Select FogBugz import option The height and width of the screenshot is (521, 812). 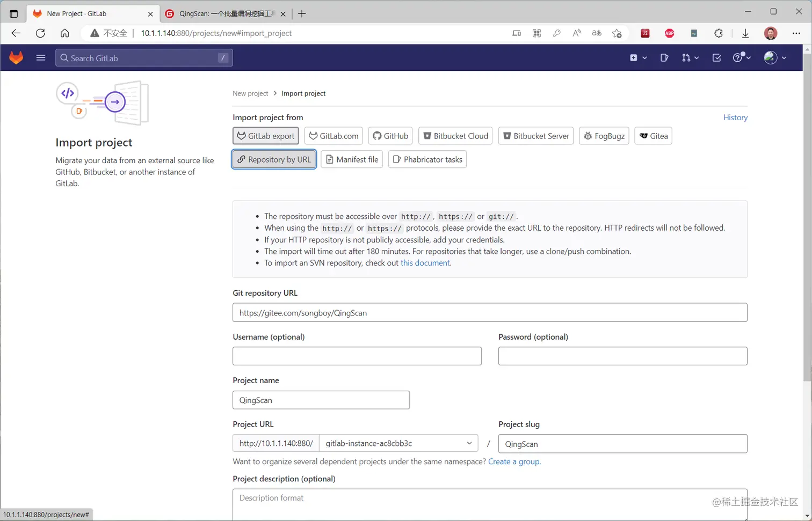[604, 136]
